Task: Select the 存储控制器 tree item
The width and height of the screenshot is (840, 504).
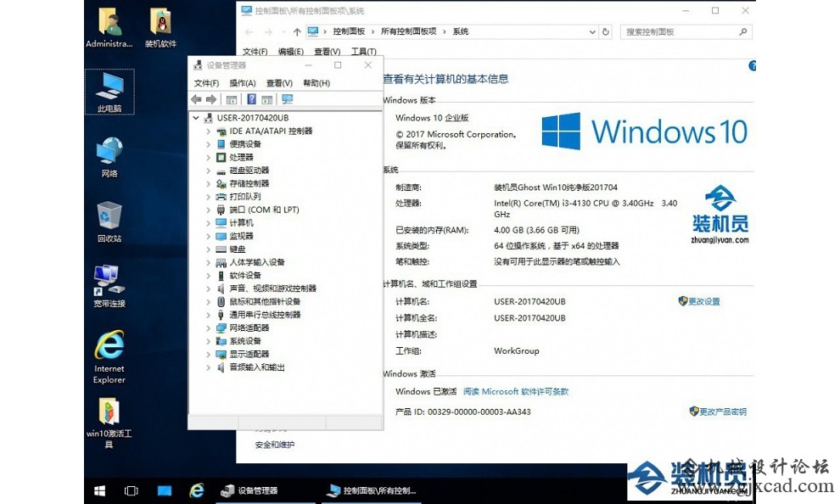Action: 242,184
